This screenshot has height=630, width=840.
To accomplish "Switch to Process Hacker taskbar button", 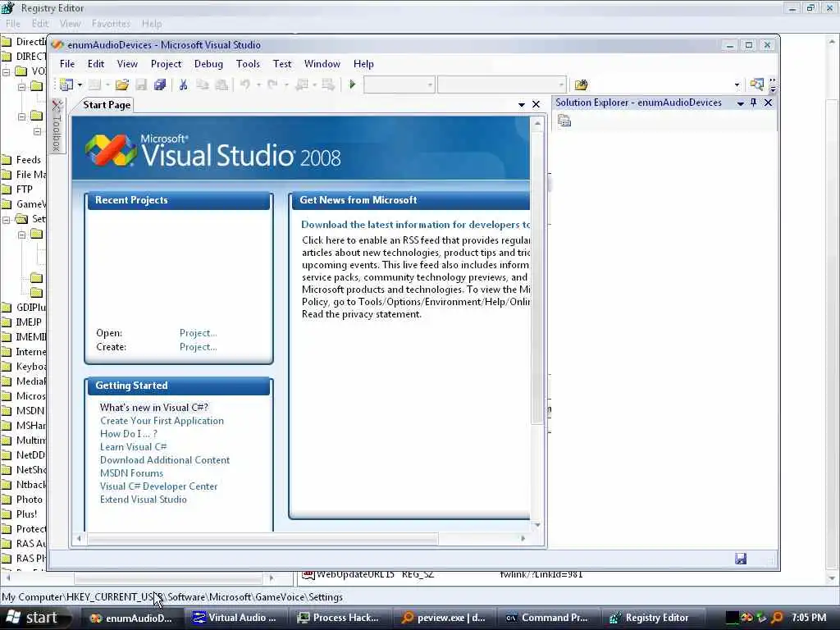I will click(340, 618).
